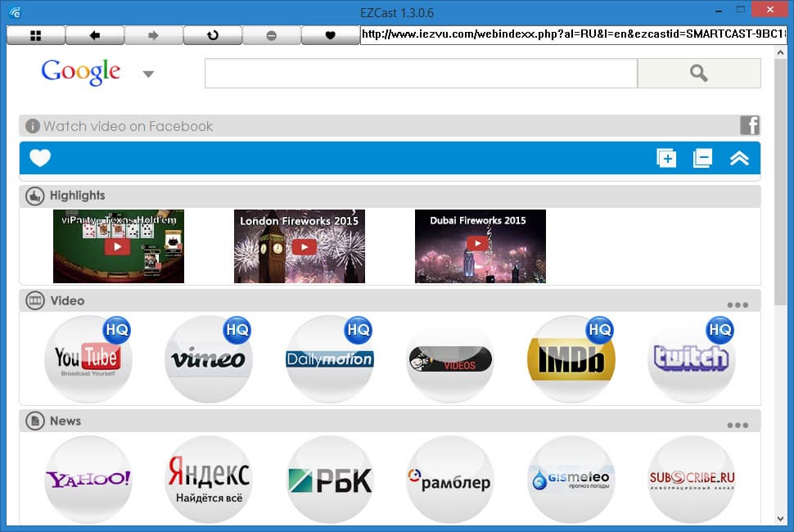
Task: Open the home grid toolbar button
Action: click(x=36, y=35)
